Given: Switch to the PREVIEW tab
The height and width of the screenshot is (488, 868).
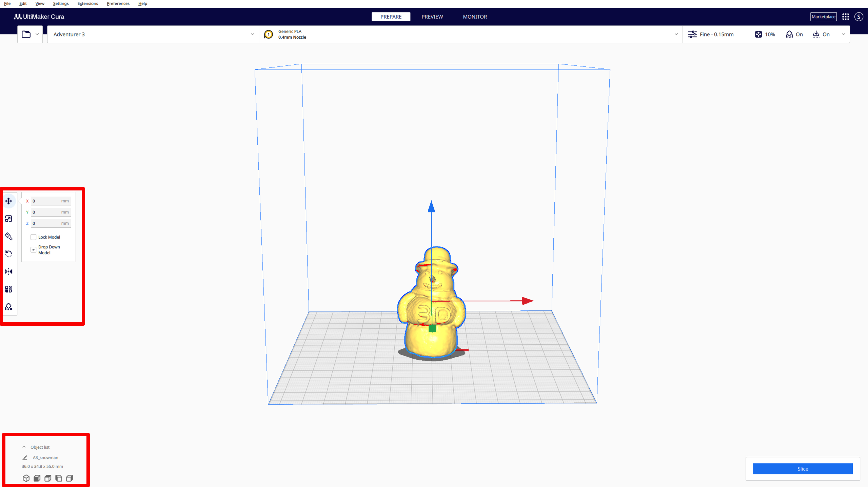Looking at the screenshot, I should pyautogui.click(x=432, y=17).
